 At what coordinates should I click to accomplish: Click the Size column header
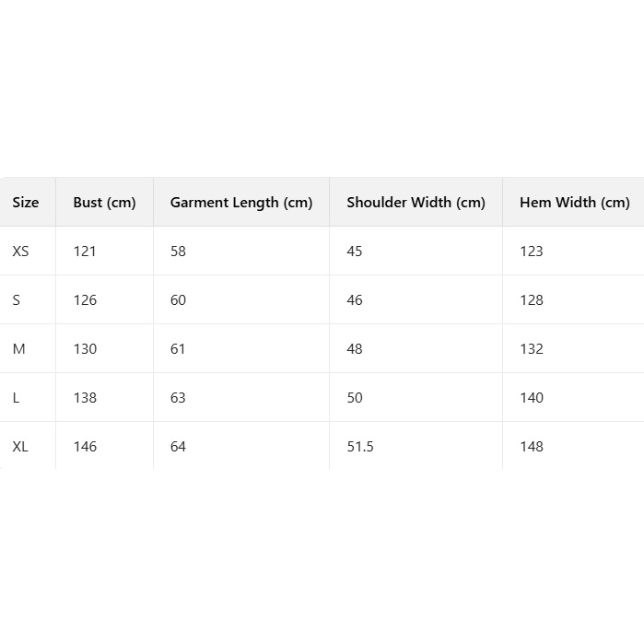[x=26, y=203]
